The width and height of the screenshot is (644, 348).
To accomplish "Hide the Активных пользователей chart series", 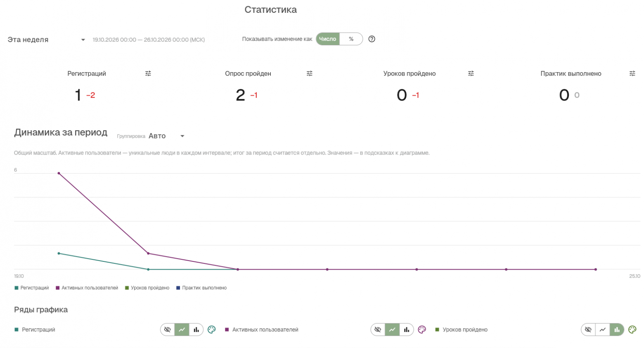I will (378, 330).
